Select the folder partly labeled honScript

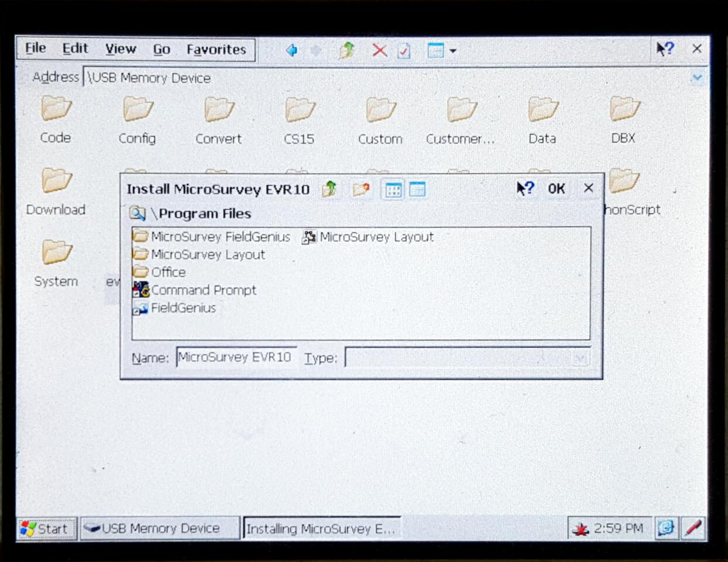point(633,192)
